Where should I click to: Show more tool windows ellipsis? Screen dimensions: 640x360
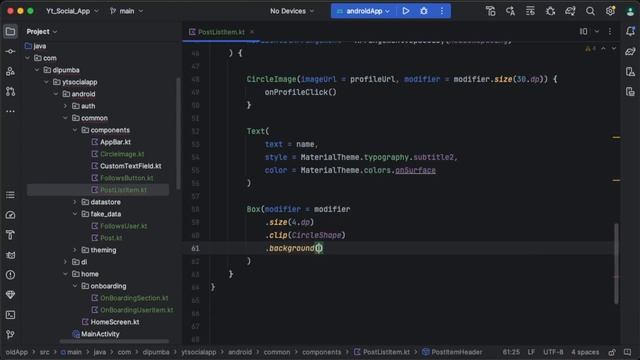(x=10, y=111)
